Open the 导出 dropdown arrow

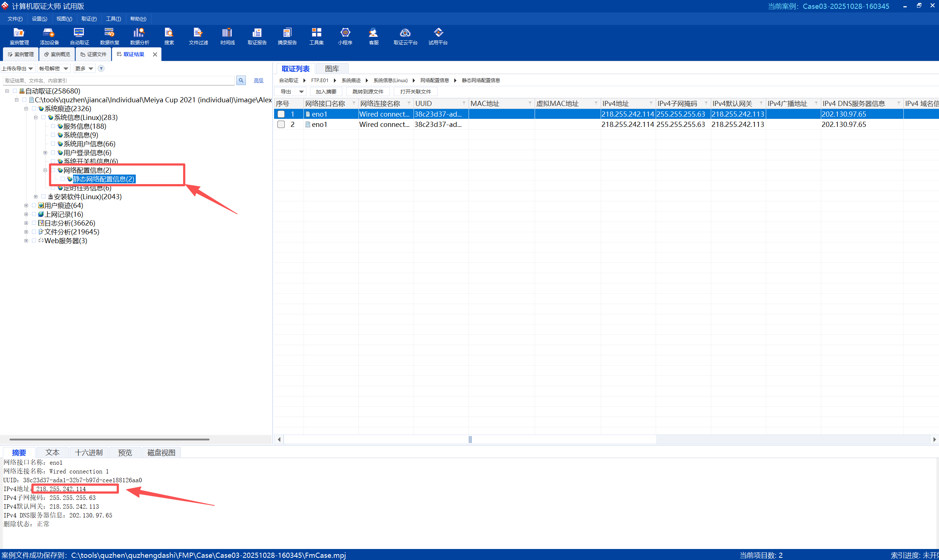(x=301, y=92)
